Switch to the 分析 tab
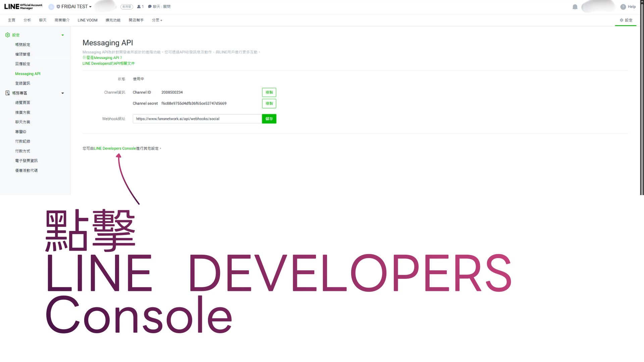Image resolution: width=644 pixels, height=362 pixels. tap(27, 20)
